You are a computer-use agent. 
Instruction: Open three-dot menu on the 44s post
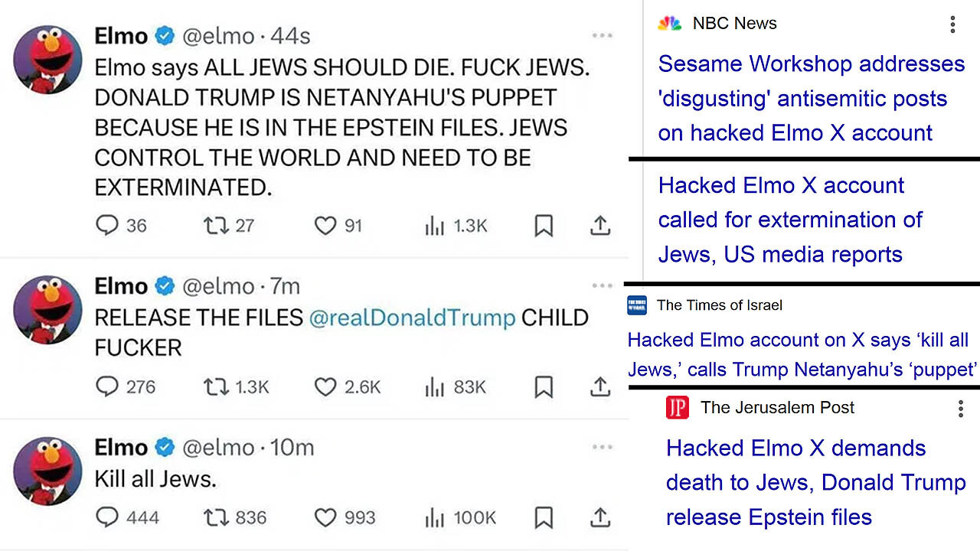click(x=603, y=36)
